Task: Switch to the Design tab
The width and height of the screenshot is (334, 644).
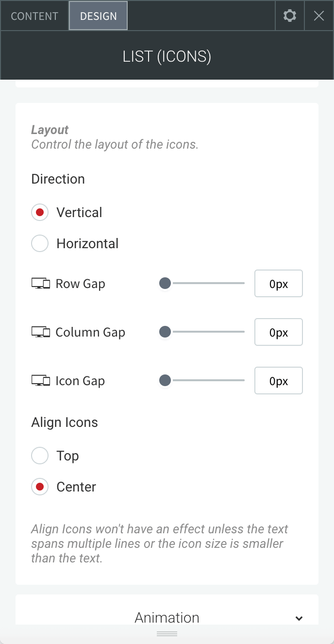Action: (x=99, y=16)
